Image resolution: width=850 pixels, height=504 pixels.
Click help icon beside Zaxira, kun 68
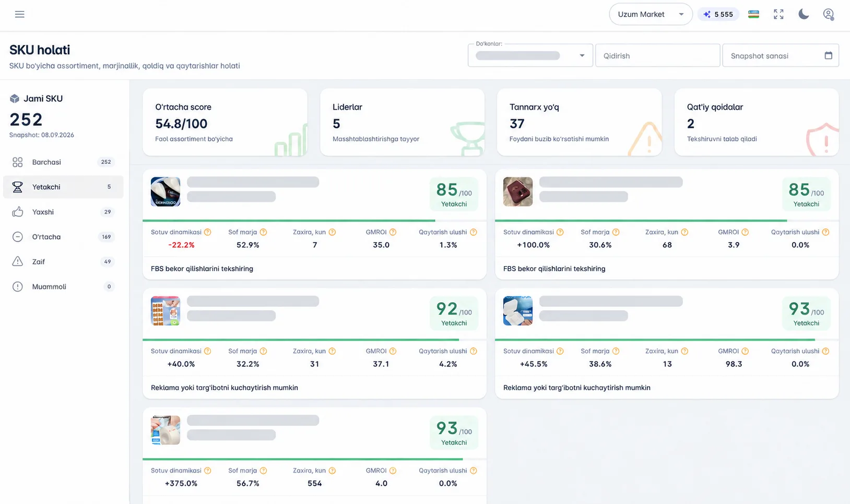click(684, 232)
